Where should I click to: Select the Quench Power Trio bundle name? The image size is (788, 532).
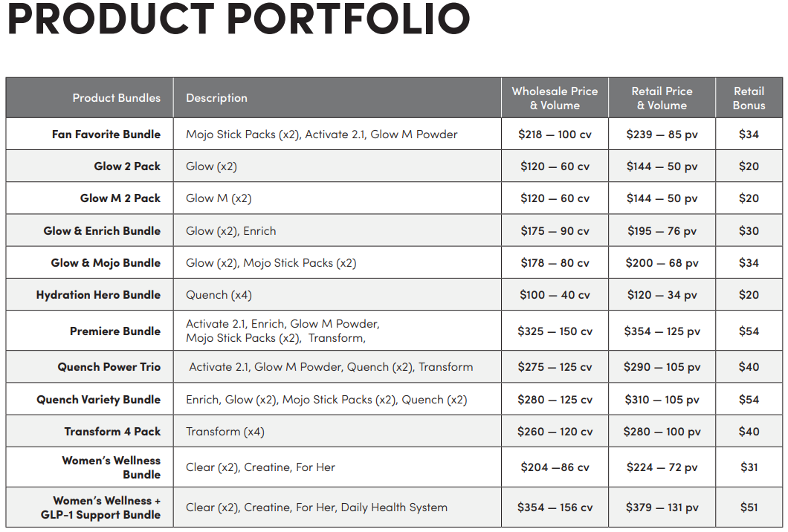pos(109,367)
